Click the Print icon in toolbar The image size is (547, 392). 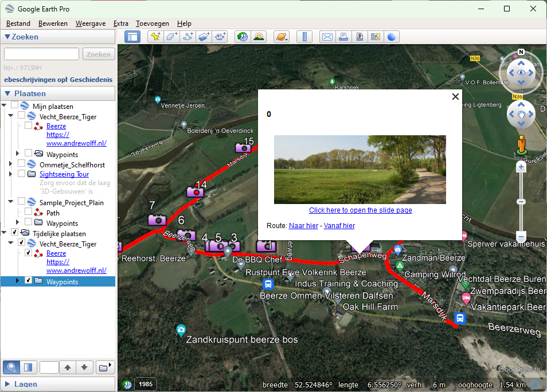click(x=343, y=37)
